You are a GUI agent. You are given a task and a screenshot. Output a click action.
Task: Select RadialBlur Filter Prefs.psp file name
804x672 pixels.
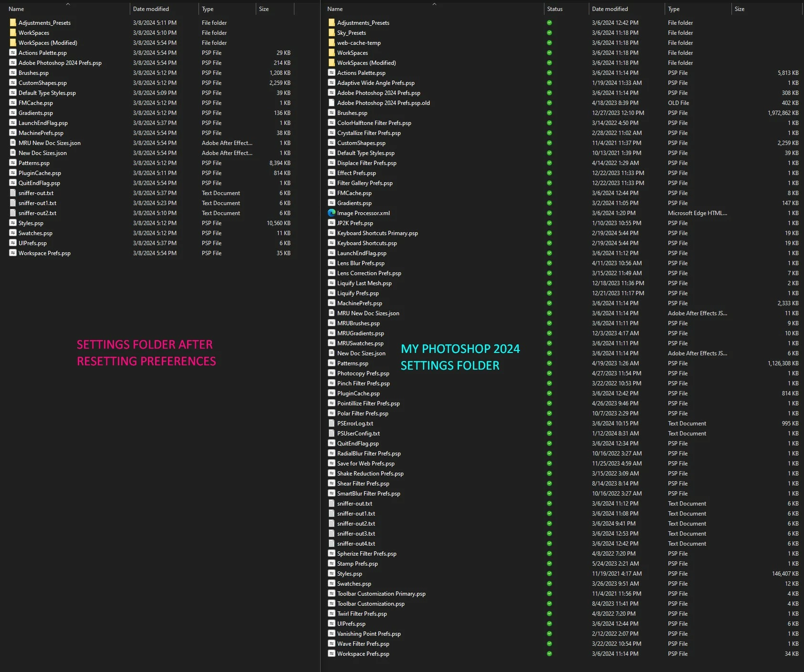click(369, 454)
